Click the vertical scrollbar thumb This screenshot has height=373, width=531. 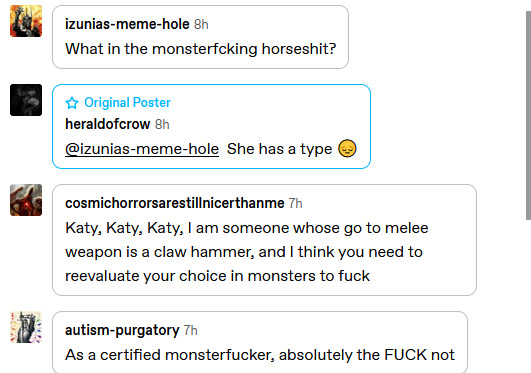[x=528, y=115]
